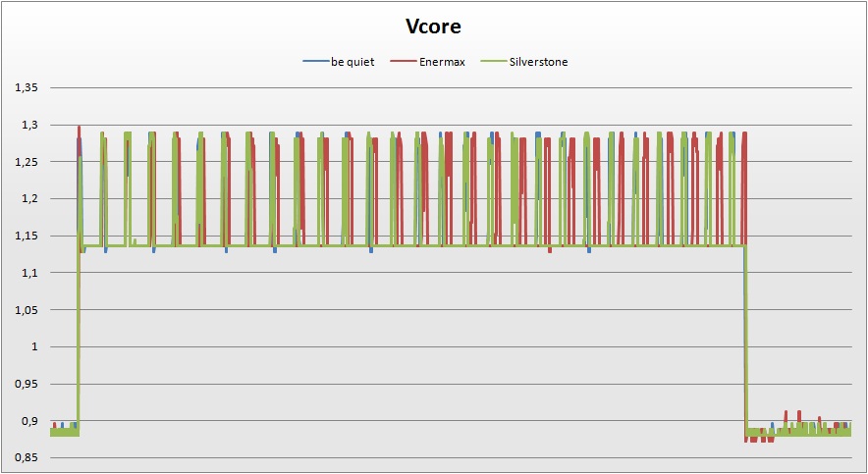Select the 1,25 axis value
The image size is (868, 474).
(x=27, y=162)
